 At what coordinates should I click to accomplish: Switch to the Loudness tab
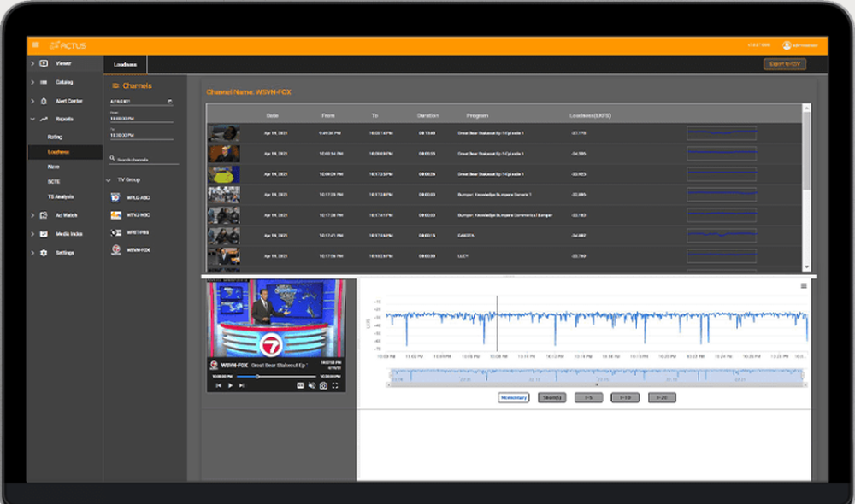(126, 63)
